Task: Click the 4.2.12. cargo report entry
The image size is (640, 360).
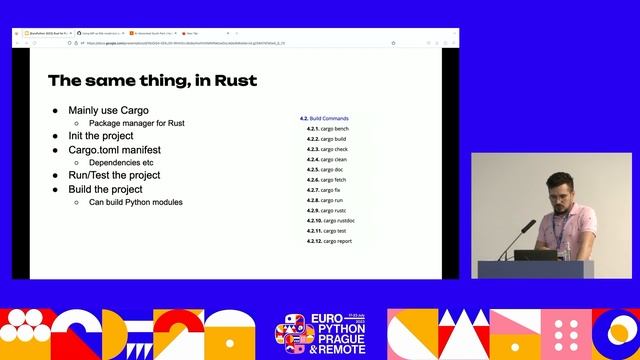Action: (329, 241)
